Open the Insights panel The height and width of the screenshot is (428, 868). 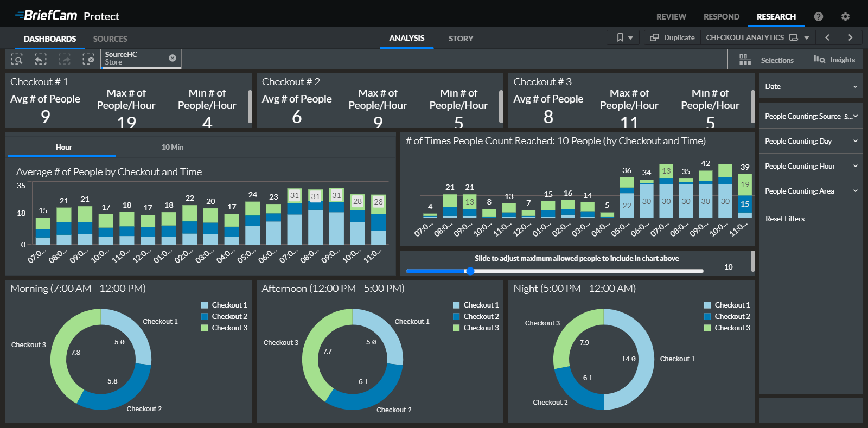pyautogui.click(x=834, y=60)
